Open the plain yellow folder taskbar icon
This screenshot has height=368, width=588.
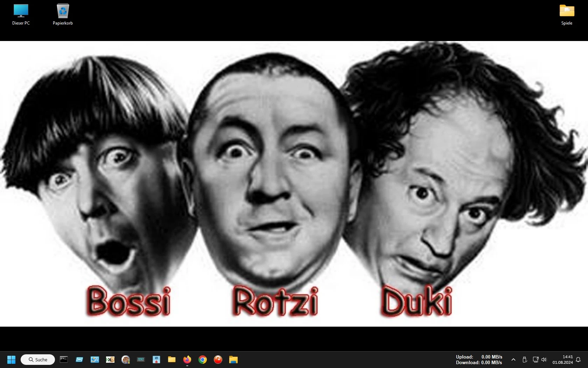click(172, 360)
